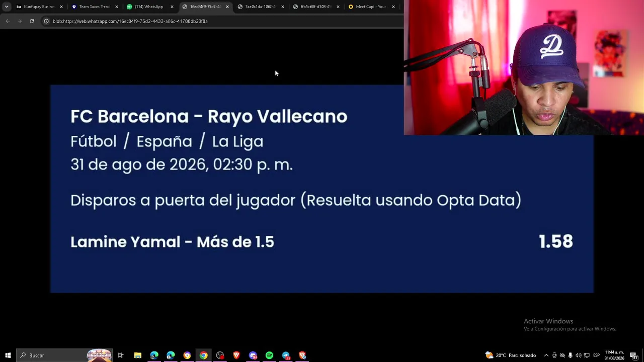Open Spotify from the taskbar

click(269, 355)
